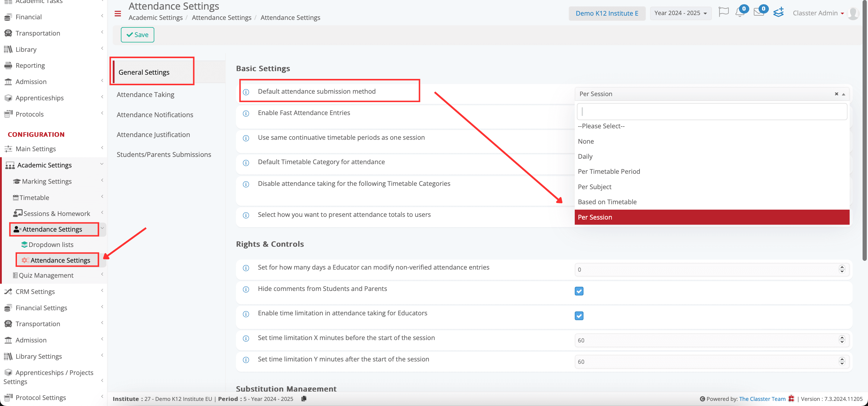Click info icon for Disable attendance taking

pyautogui.click(x=246, y=184)
